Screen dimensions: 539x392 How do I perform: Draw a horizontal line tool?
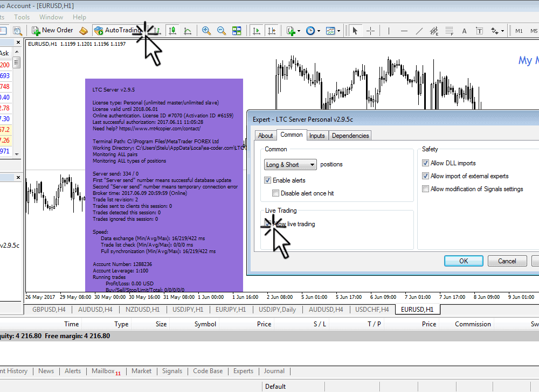tap(404, 31)
